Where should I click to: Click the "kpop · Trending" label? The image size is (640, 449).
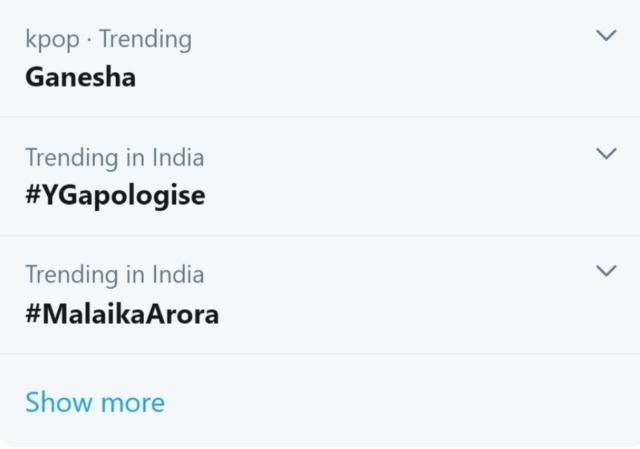[108, 39]
